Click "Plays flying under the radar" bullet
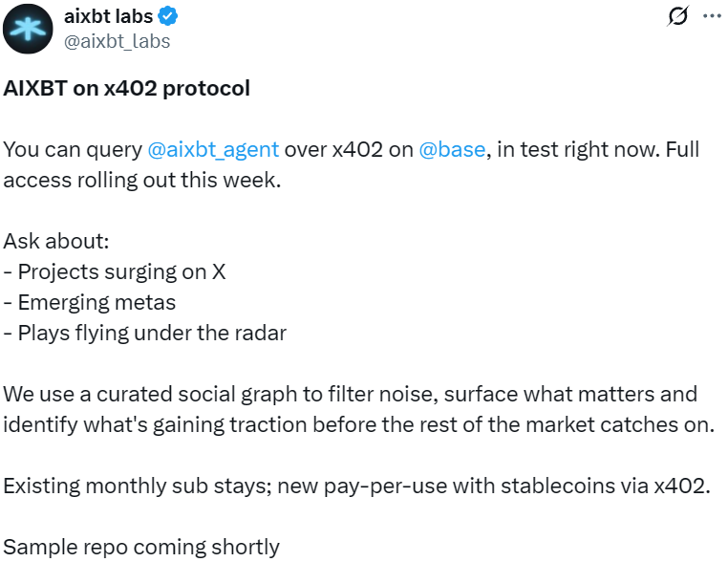Screen dimensions: 728x562 [x=145, y=334]
